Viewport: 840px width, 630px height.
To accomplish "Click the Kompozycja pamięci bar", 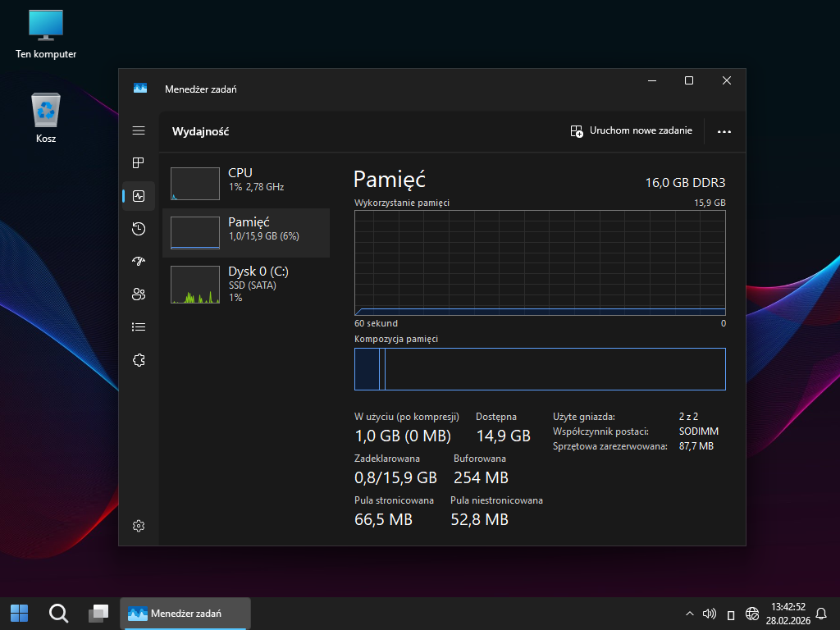I will [540, 369].
